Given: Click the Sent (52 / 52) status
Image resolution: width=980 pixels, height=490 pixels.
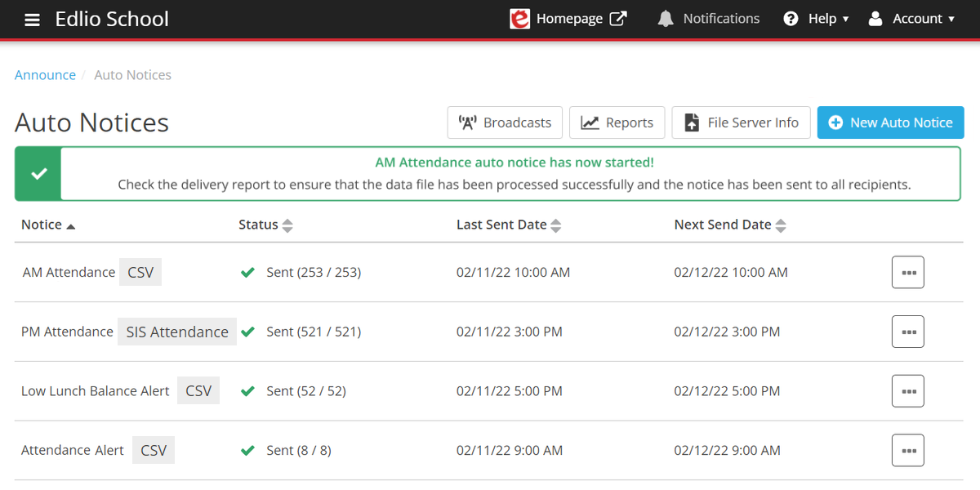Looking at the screenshot, I should click(306, 391).
